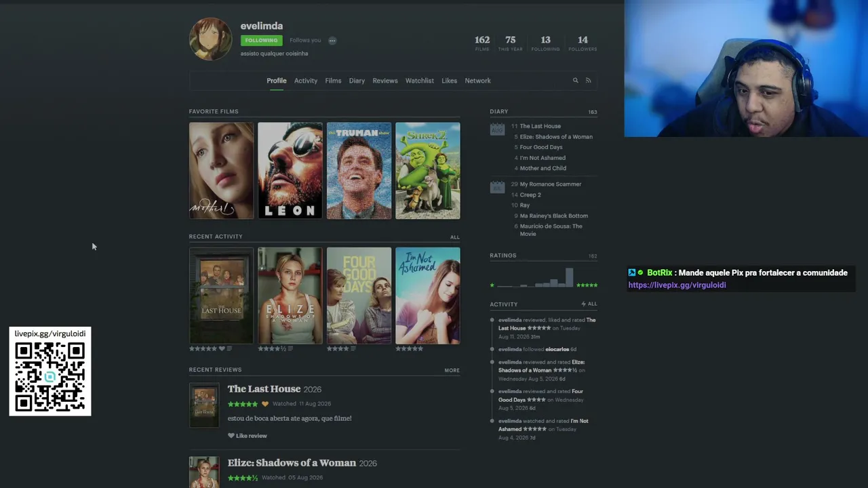Click the Favorite Films heading

(x=214, y=111)
